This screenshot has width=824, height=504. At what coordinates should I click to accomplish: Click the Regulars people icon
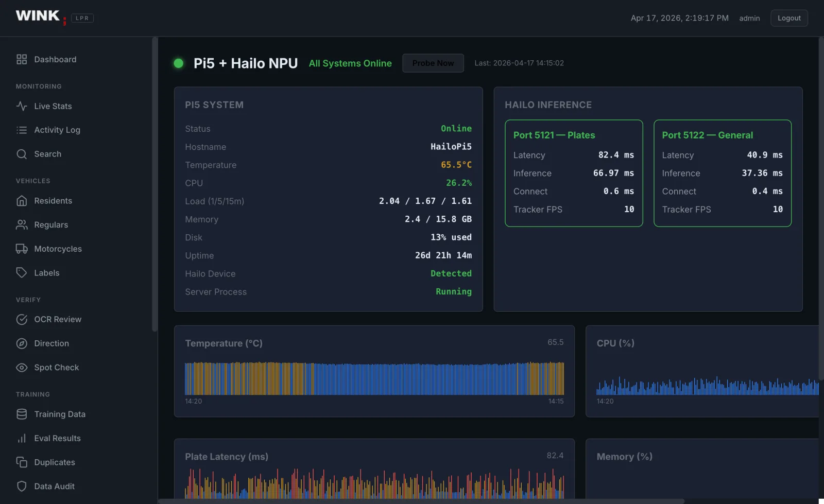(22, 224)
